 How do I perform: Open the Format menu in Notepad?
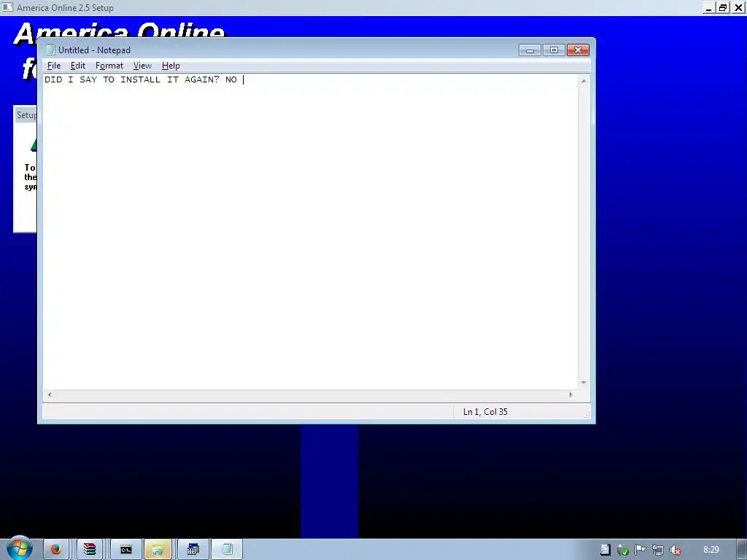point(109,66)
